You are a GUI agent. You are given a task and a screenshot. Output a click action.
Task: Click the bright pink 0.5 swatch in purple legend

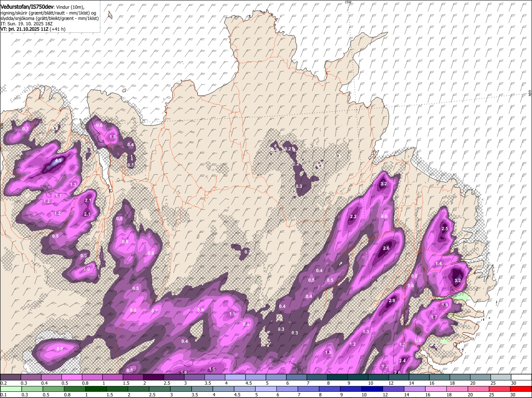coord(71,377)
